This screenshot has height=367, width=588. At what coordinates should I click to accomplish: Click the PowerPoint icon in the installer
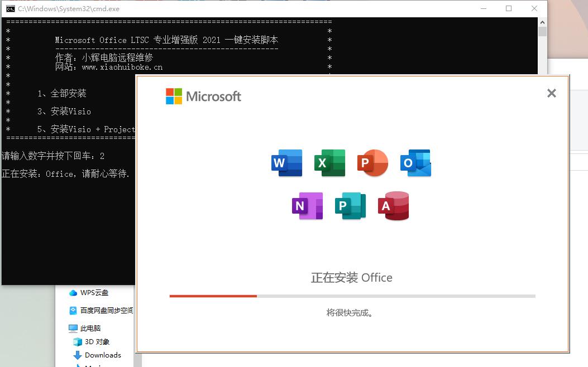pyautogui.click(x=372, y=163)
